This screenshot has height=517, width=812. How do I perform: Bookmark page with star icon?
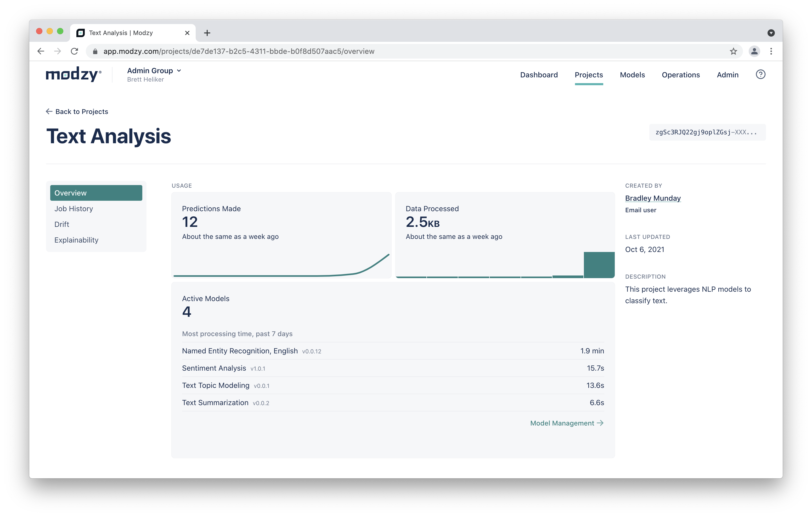[733, 51]
